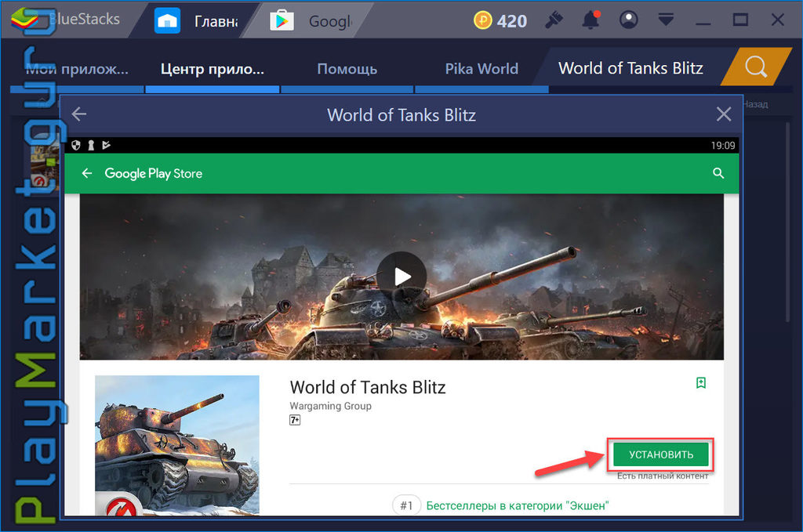Click the Есть платный контент text
The image size is (803, 532).
(x=663, y=476)
